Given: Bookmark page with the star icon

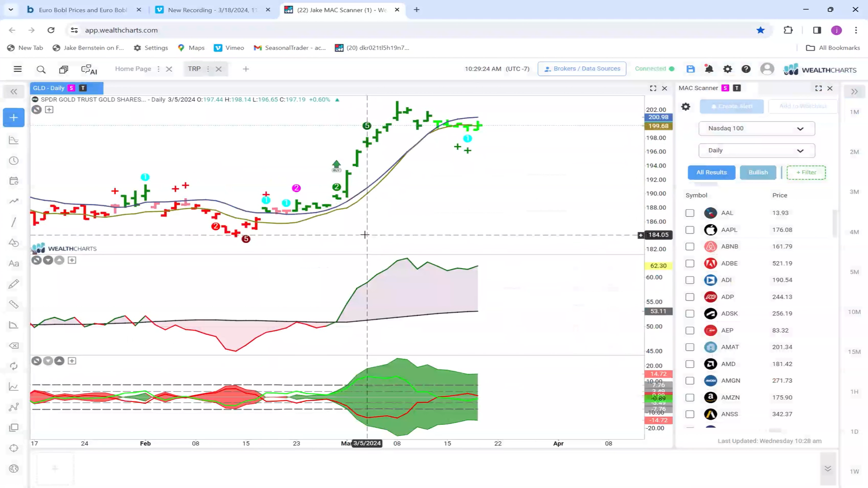Looking at the screenshot, I should pyautogui.click(x=760, y=30).
